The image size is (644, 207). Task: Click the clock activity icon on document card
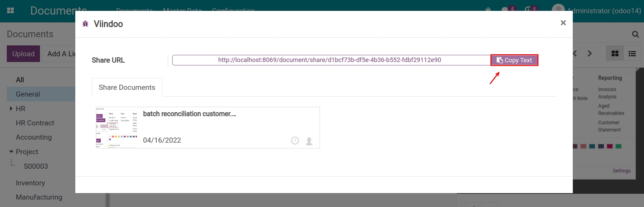[x=295, y=141]
